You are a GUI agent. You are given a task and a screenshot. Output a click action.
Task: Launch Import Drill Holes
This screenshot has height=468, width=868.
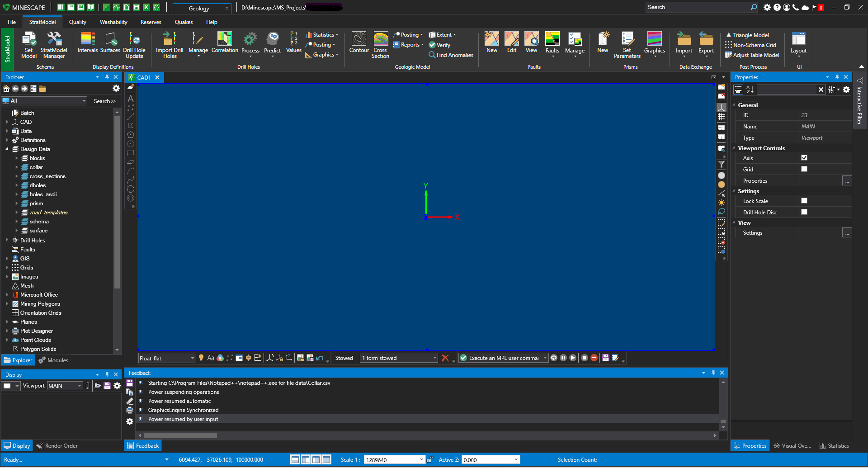point(170,45)
